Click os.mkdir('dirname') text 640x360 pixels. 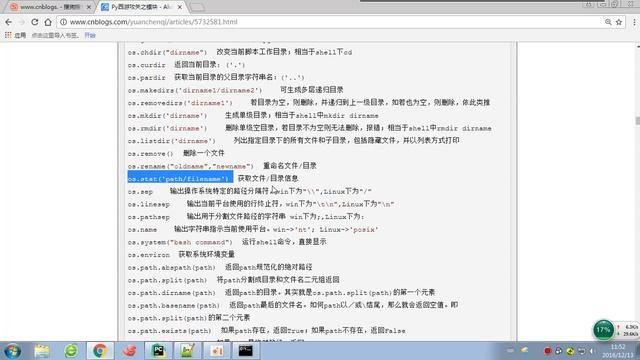167,116
